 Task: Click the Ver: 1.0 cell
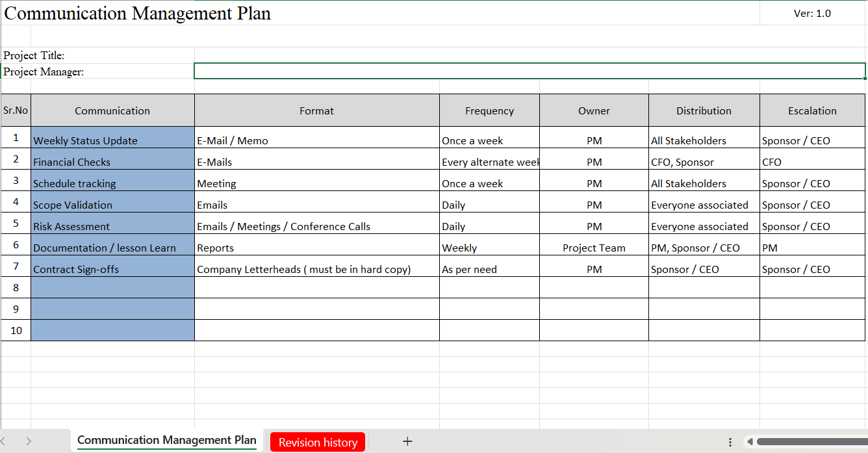pos(812,13)
